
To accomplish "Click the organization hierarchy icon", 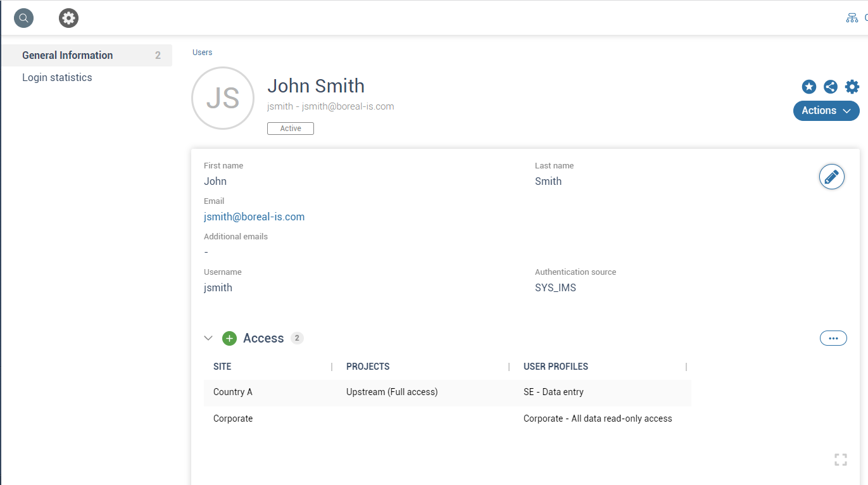I will [852, 18].
